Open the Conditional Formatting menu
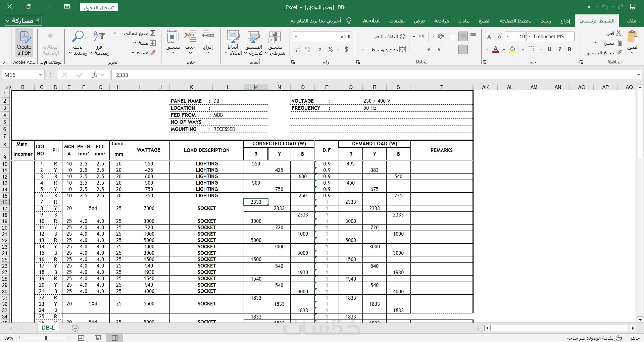 (275, 43)
